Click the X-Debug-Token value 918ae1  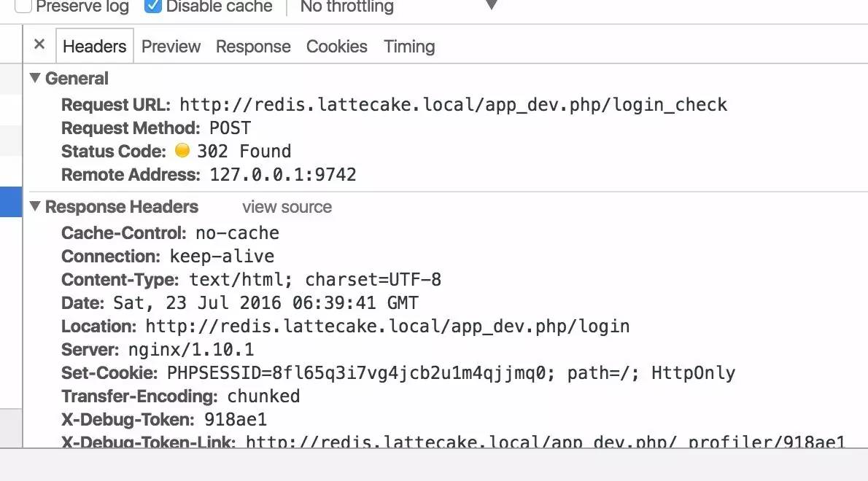pyautogui.click(x=236, y=420)
